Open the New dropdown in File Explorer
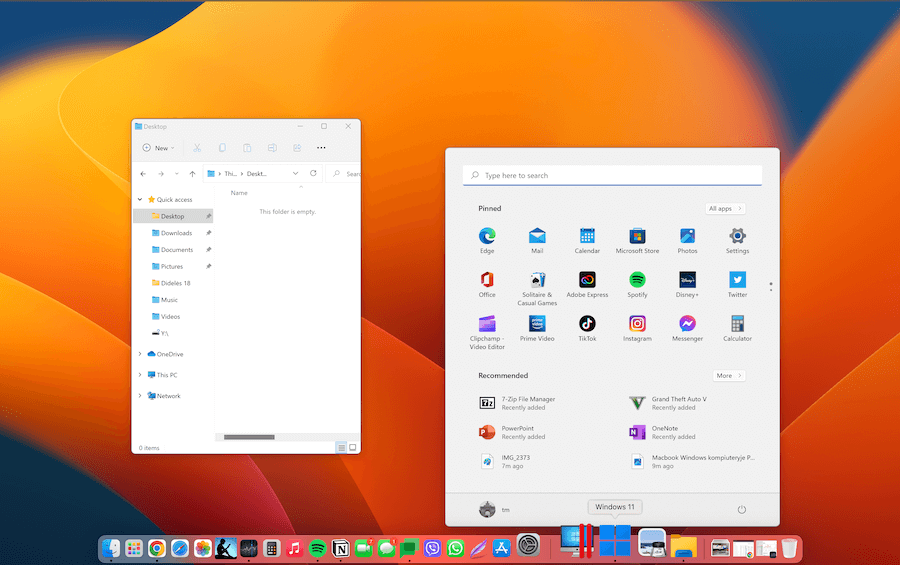This screenshot has height=565, width=900. tap(158, 148)
